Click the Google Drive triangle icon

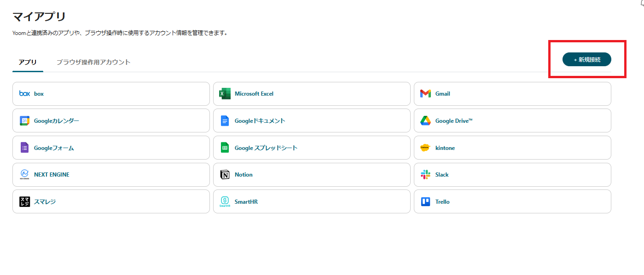click(425, 121)
